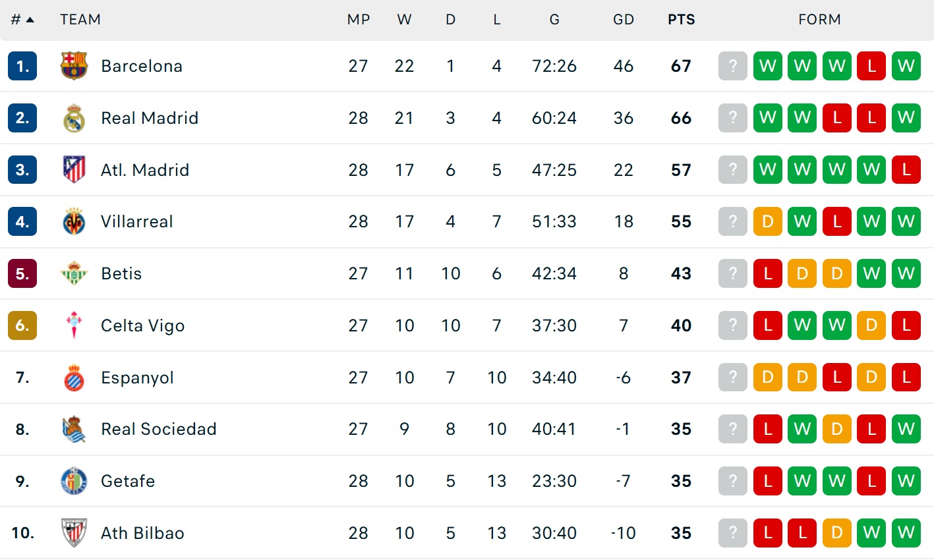This screenshot has width=934, height=560.
Task: Sort table by rank number column
Action: pos(22,20)
